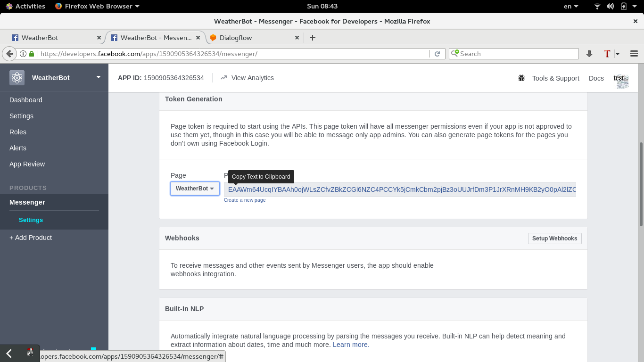Click the Setup Webhooks button
The height and width of the screenshot is (362, 644).
[x=554, y=239]
